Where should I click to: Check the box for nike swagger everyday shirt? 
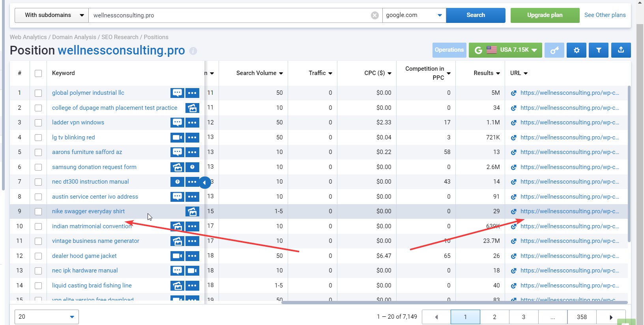[x=38, y=212]
